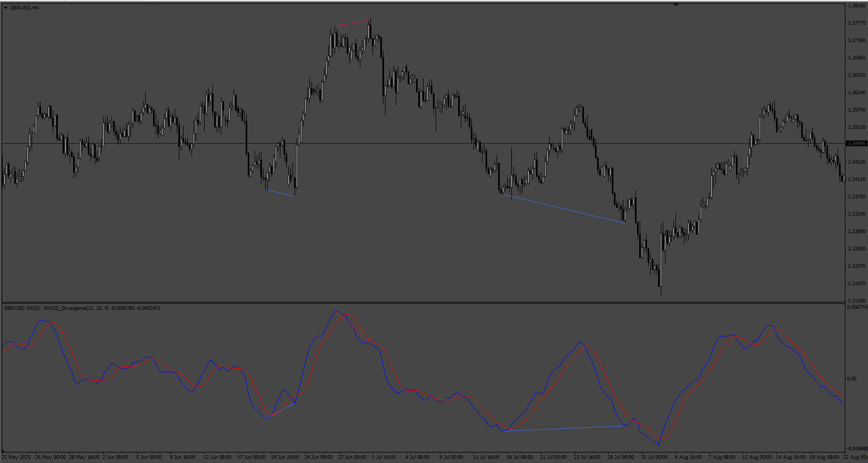This screenshot has height=463, width=868.
Task: Click the 23 Jul 16:00 time label
Action: pos(588,457)
